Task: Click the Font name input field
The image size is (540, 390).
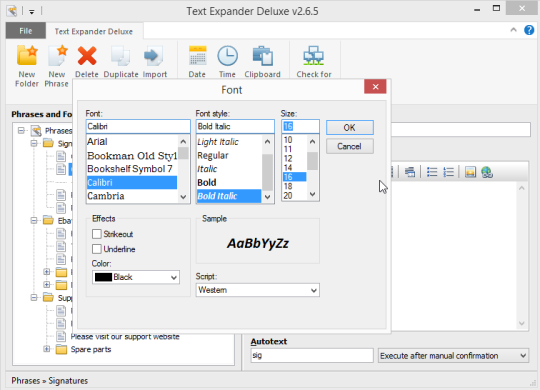Action: point(138,126)
